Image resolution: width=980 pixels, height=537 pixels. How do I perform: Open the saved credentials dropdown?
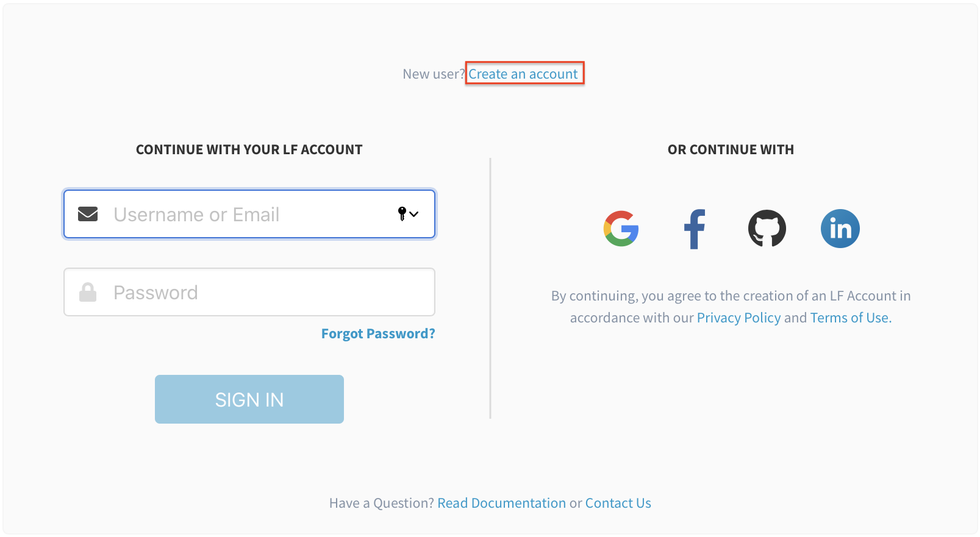point(407,214)
